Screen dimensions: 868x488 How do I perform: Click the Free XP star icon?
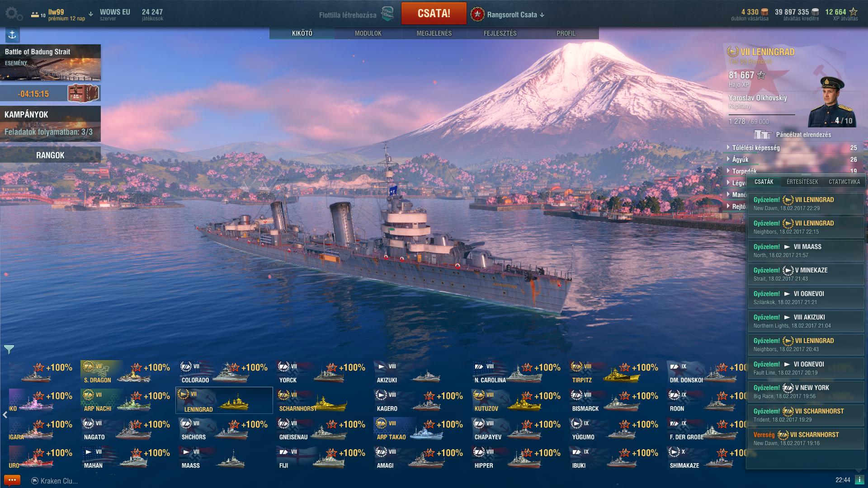pos(853,12)
